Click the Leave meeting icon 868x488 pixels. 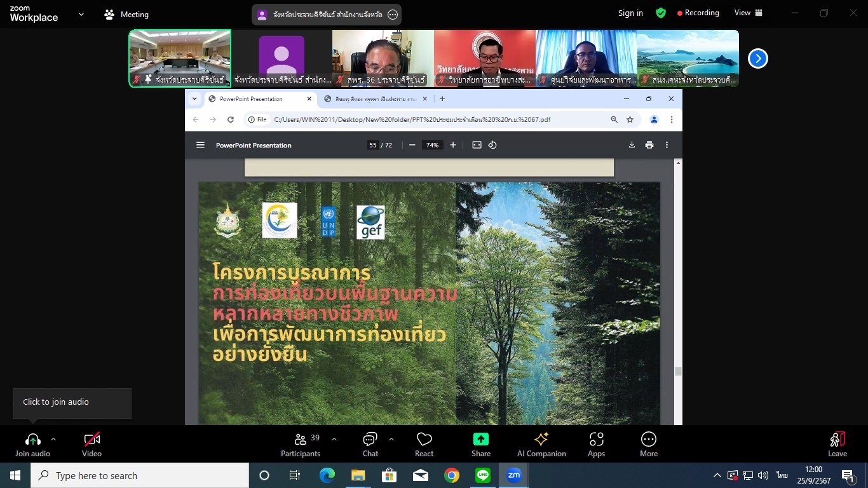click(x=837, y=444)
